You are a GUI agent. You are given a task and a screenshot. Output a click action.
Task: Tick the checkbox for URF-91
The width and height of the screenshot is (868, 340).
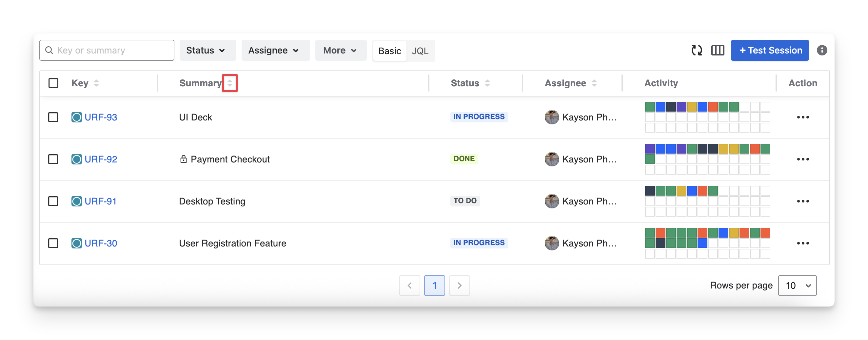pos(53,202)
